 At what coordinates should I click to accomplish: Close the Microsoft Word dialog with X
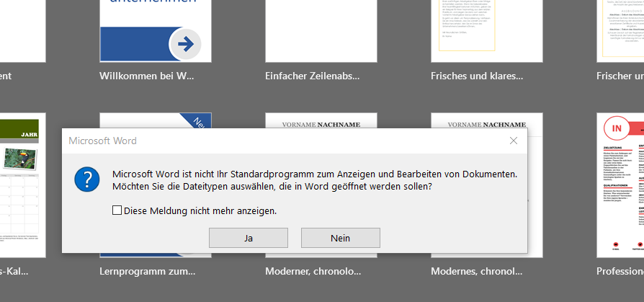coord(514,141)
